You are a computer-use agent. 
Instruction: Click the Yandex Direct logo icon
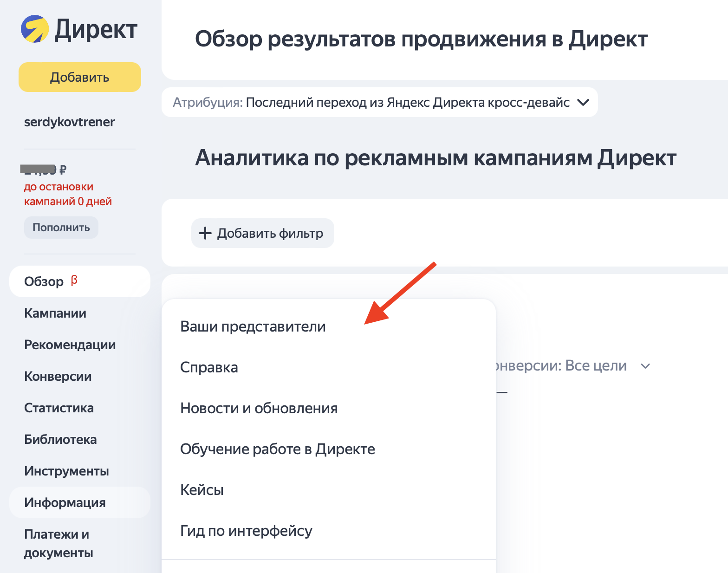point(35,29)
